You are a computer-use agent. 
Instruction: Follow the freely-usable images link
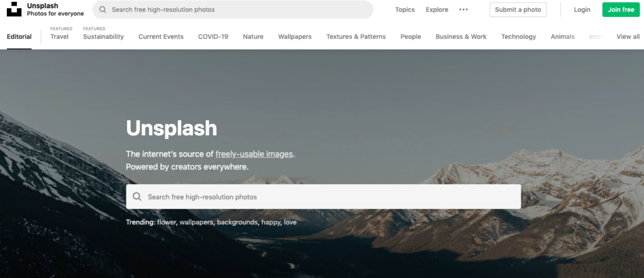pyautogui.click(x=254, y=154)
